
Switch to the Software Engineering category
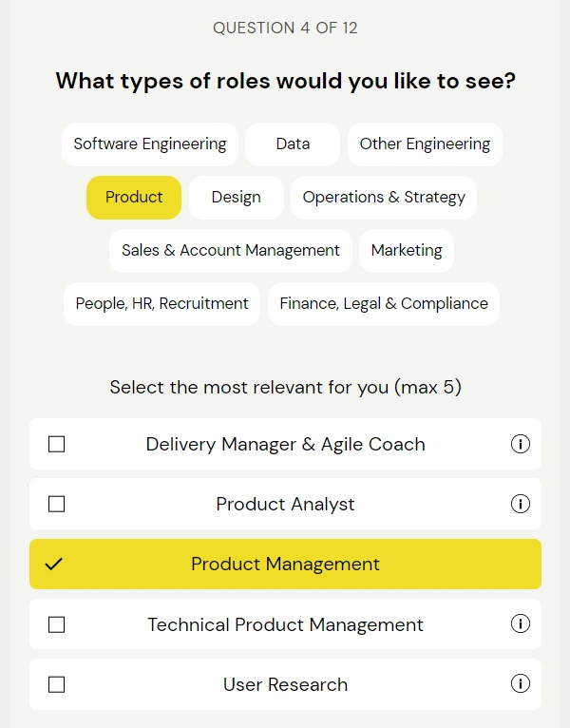pyautogui.click(x=150, y=144)
